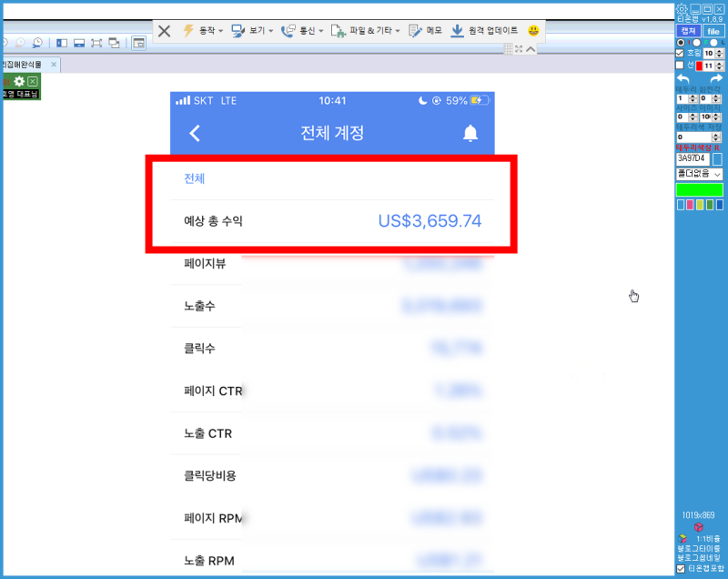728x579 pixels.
Task: Click the fullscreen arrows icon under the toolbar
Action: click(519, 49)
